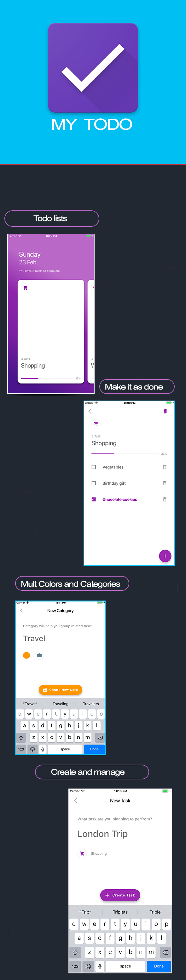The height and width of the screenshot is (980, 186).
Task: Tap the purple Create Task button
Action: [120, 895]
